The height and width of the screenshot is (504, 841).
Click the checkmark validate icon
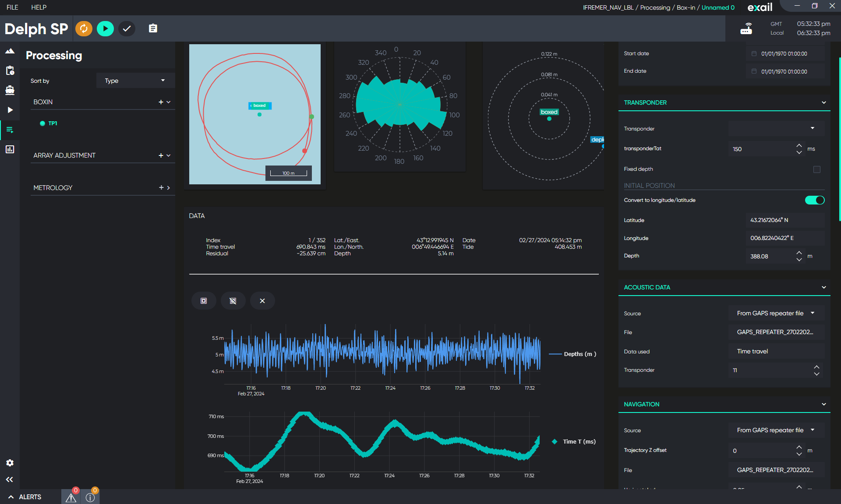click(x=127, y=29)
